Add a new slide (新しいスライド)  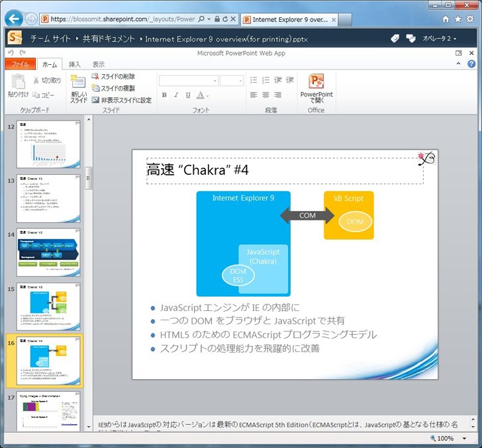pyautogui.click(x=79, y=89)
